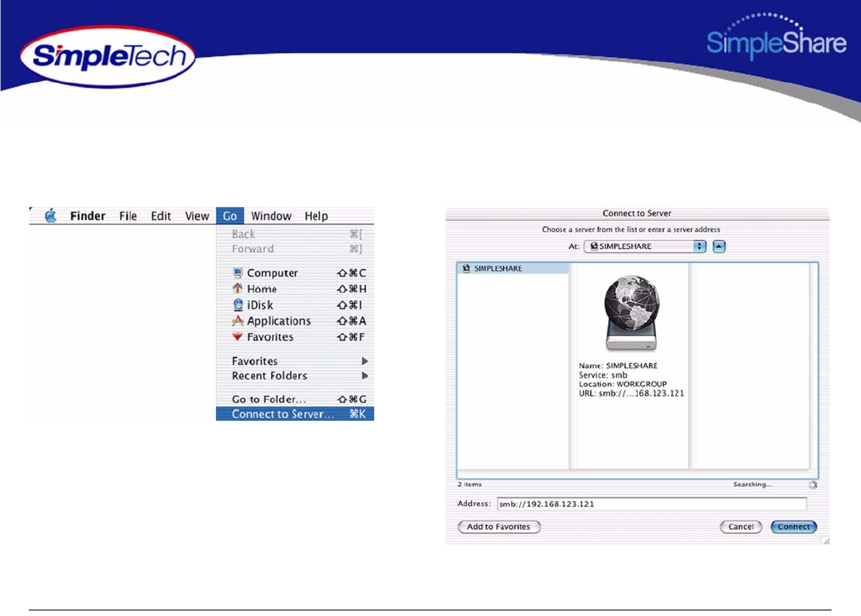
Task: Click the Home house icon
Action: tap(237, 289)
